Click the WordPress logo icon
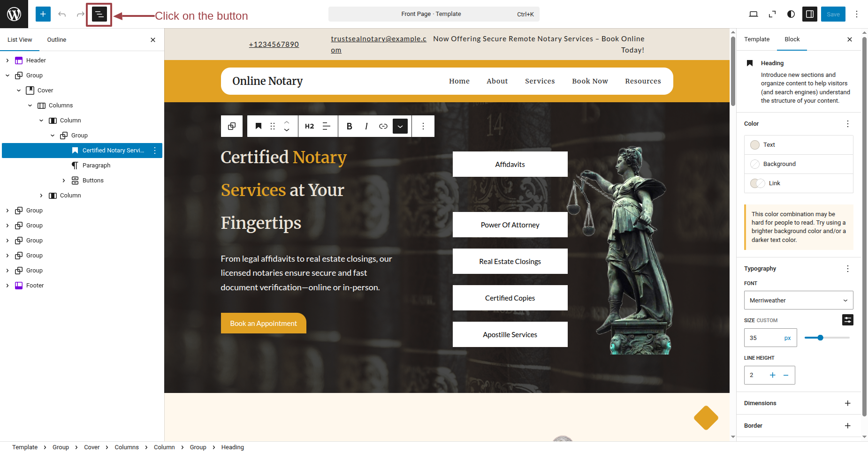868x453 pixels. pos(14,14)
